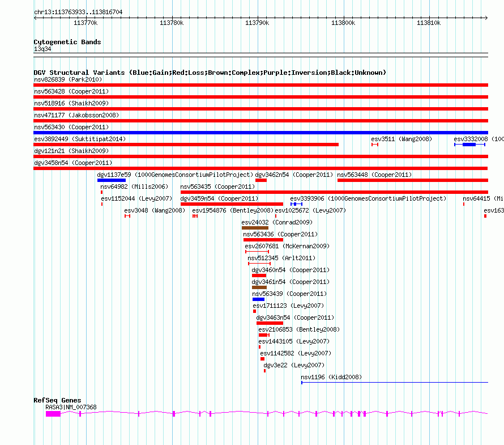Click the 113770k ruler mark
The image size is (504, 445).
point(86,23)
